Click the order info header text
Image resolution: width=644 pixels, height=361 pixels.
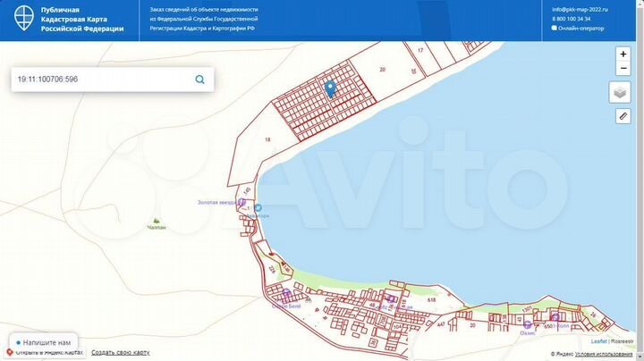[x=204, y=19]
